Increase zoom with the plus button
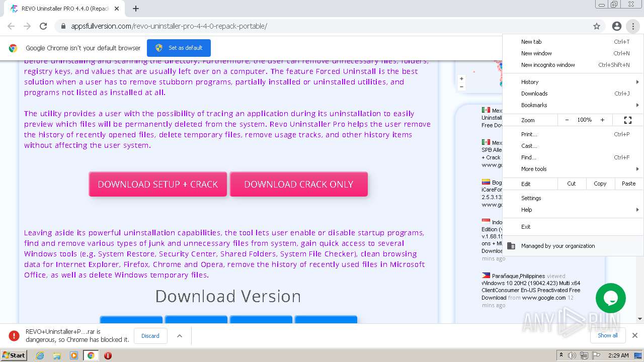The image size is (644, 362). (x=602, y=120)
